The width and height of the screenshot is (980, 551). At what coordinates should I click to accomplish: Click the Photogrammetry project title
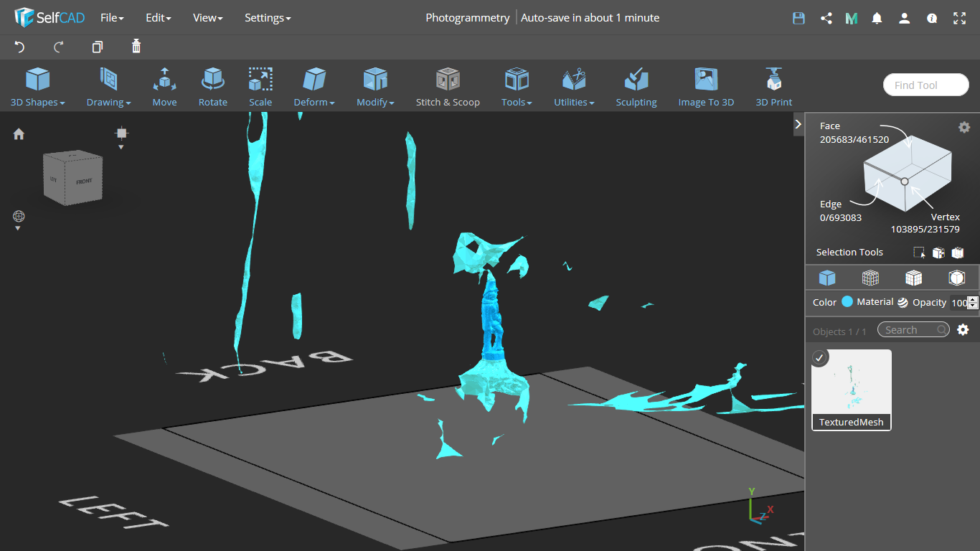(468, 18)
